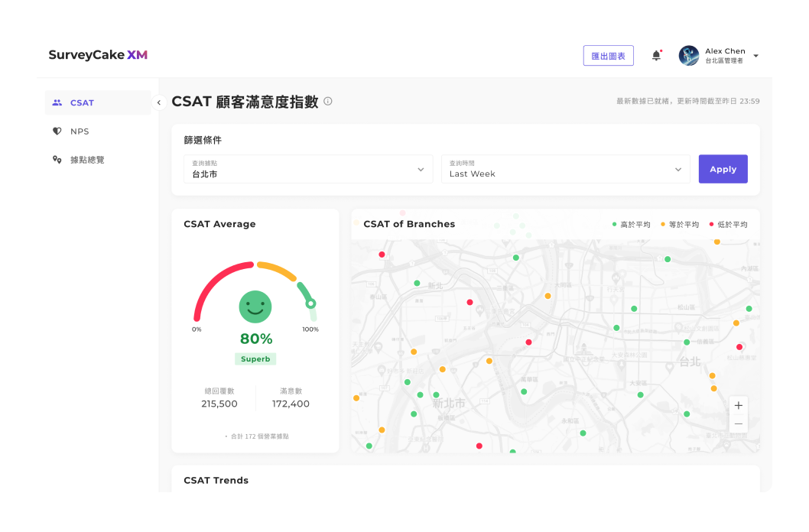The height and width of the screenshot is (532, 809).
Task: Click the CSAT gauge handle knob
Action: pos(310,303)
